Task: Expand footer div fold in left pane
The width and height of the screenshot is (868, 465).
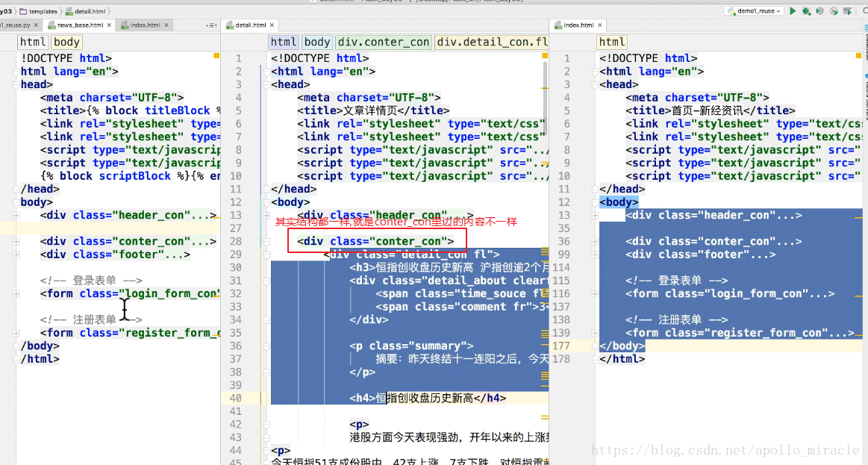Action: (x=16, y=255)
